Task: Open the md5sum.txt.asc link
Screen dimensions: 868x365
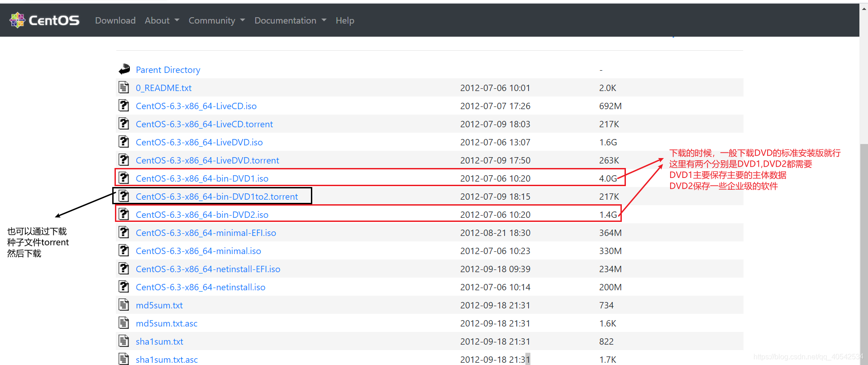Action: pos(167,323)
